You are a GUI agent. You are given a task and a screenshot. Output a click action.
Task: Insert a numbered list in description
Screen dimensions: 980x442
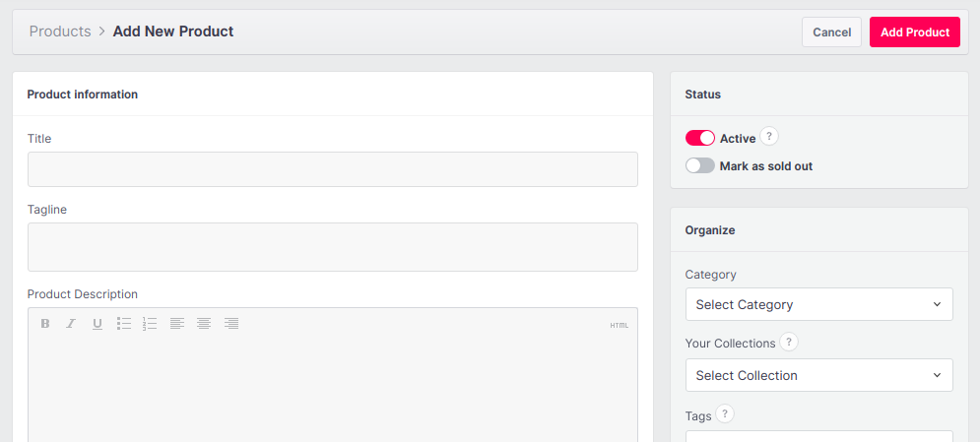pyautogui.click(x=150, y=324)
